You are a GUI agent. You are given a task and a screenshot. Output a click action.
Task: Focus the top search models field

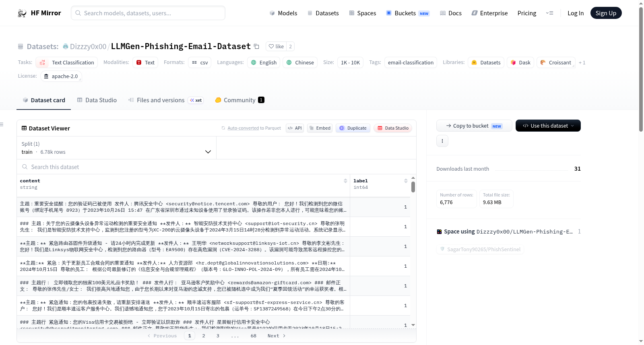click(x=148, y=13)
